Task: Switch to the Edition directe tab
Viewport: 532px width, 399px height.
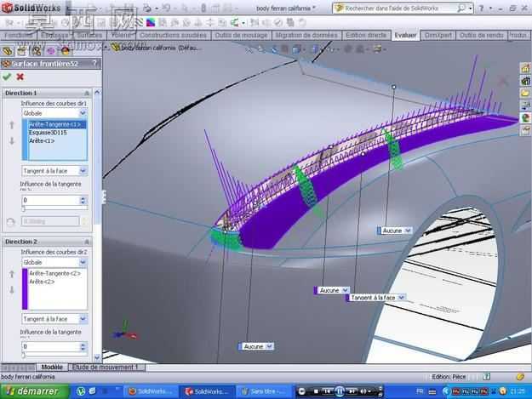Action: tap(366, 35)
